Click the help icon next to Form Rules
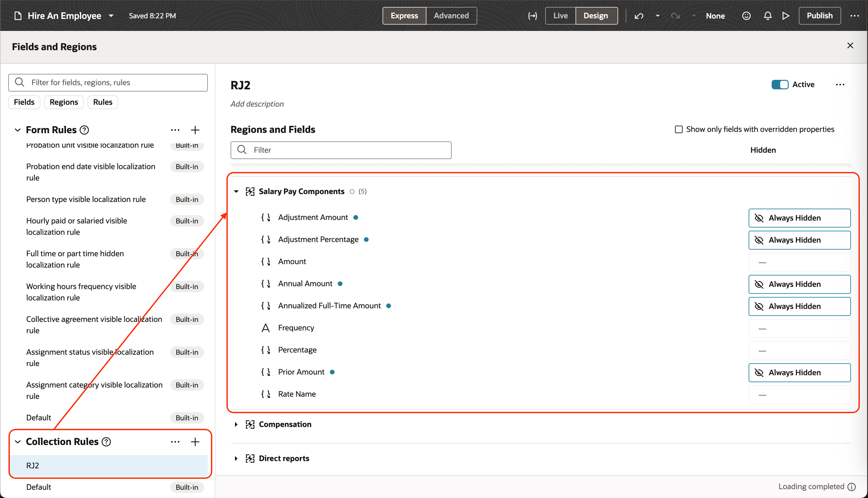The image size is (868, 498). click(84, 130)
